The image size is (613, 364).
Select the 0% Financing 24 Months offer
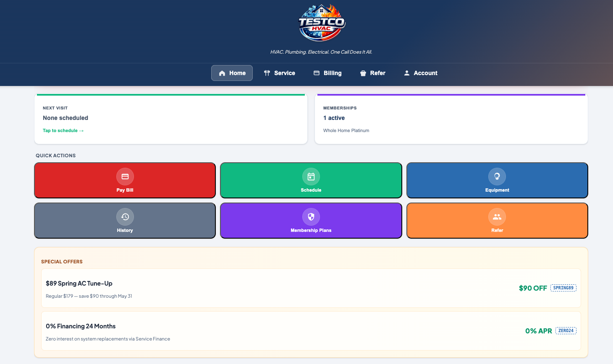tap(311, 331)
